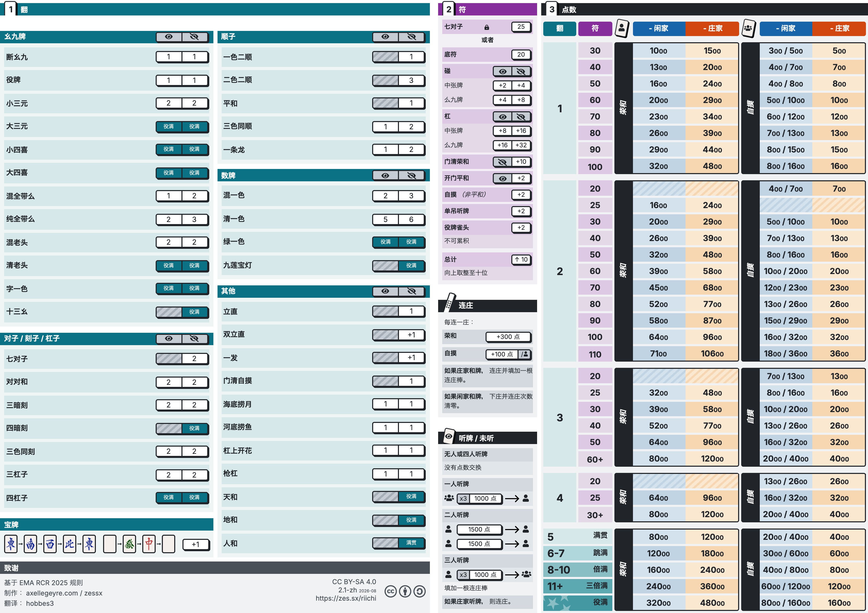The height and width of the screenshot is (613, 868).
Task: Select the group card icon in 点数 header
Action: 748,28
